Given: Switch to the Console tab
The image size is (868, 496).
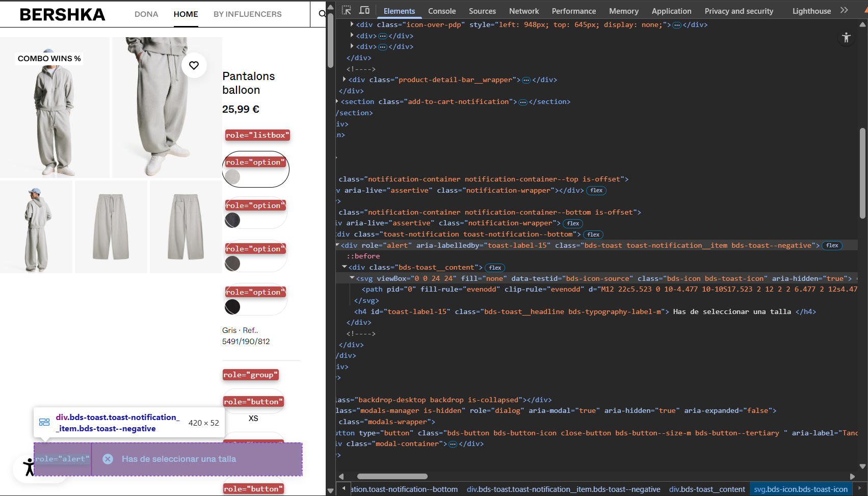Looking at the screenshot, I should (x=441, y=11).
